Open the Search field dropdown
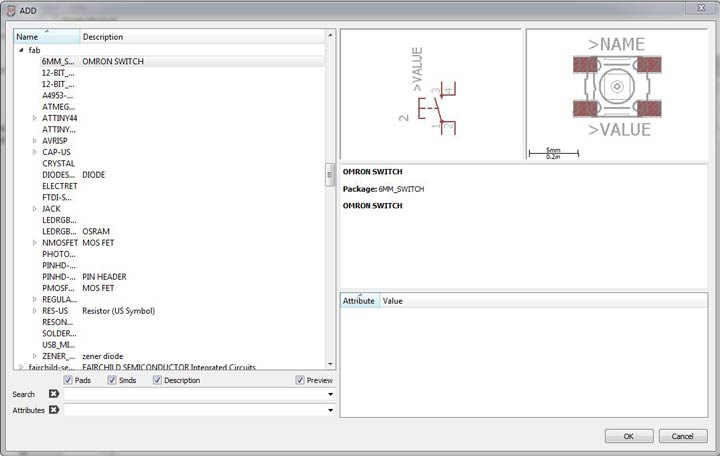The image size is (720, 456). (330, 394)
